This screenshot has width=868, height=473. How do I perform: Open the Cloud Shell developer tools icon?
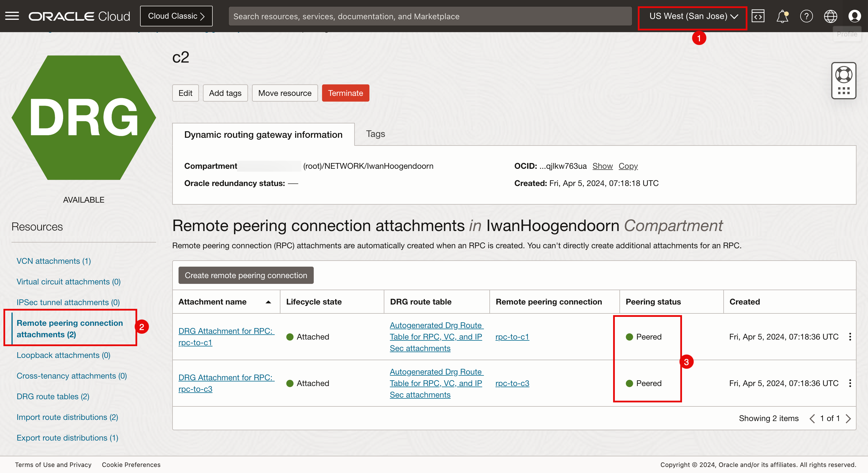758,16
